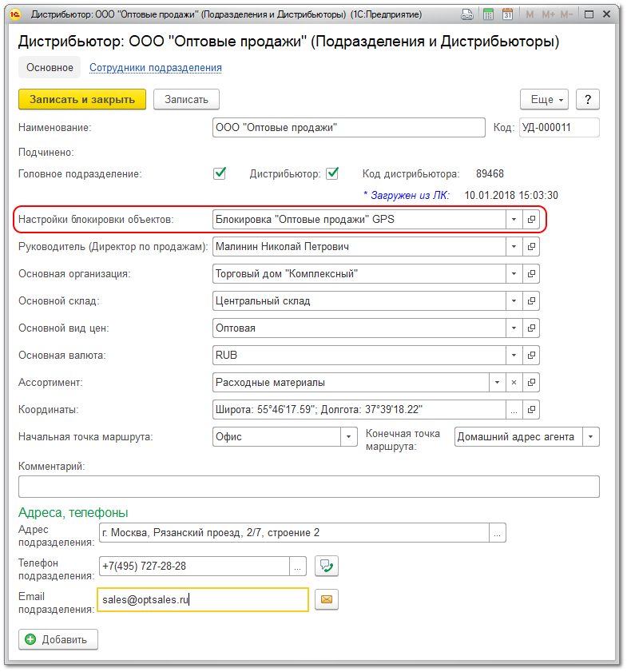Open the Торговый дом "Комплексный" record icon
The image size is (627, 672).
(531, 274)
